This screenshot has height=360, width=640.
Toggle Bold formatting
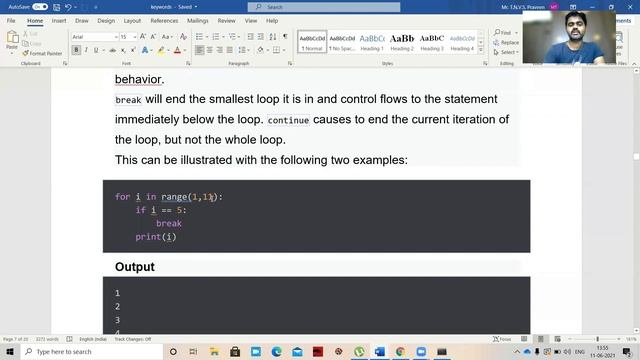point(76,50)
